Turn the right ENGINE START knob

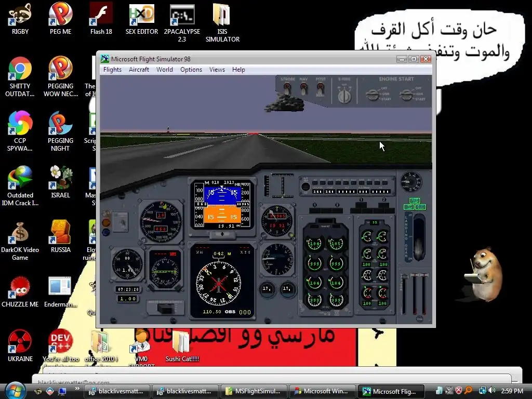[406, 95]
